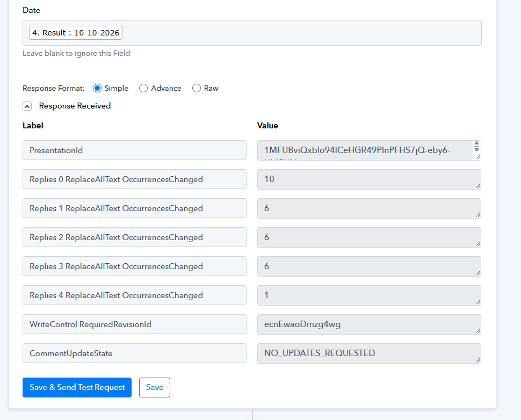The height and width of the screenshot is (420, 521).
Task: Click the resize handle of ecnEwaoDmzg4wg field
Action: point(478,331)
